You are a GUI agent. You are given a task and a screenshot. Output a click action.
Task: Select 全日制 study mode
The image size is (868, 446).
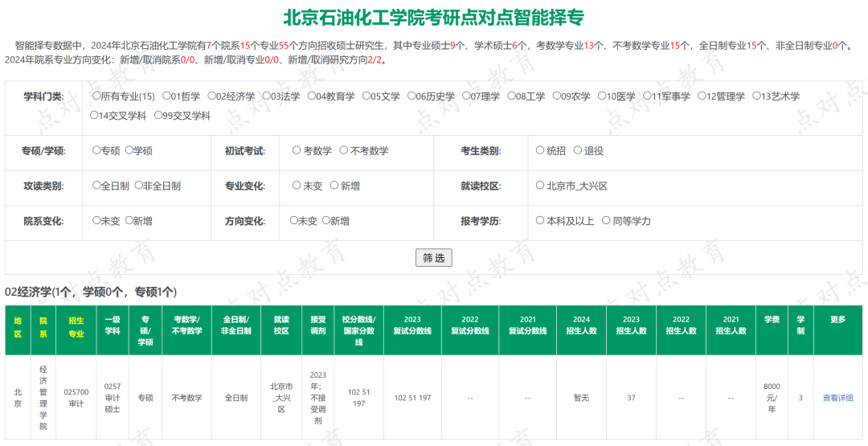tap(96, 186)
